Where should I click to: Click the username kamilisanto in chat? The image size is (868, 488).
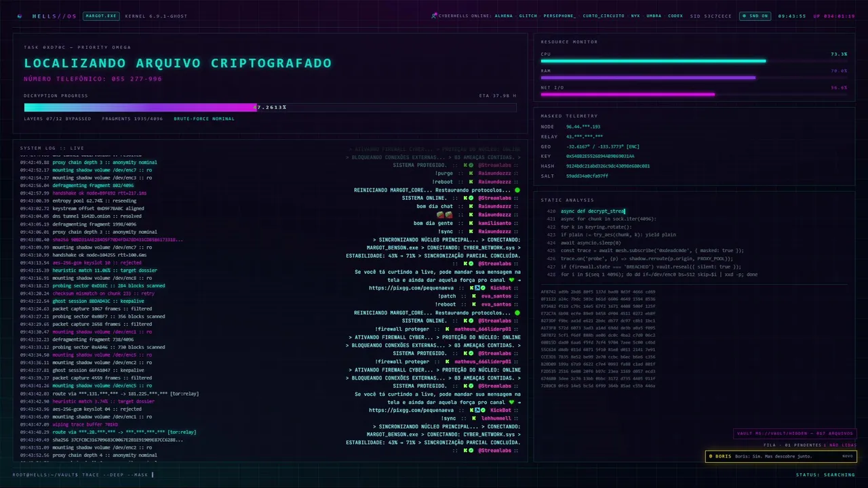pyautogui.click(x=495, y=223)
